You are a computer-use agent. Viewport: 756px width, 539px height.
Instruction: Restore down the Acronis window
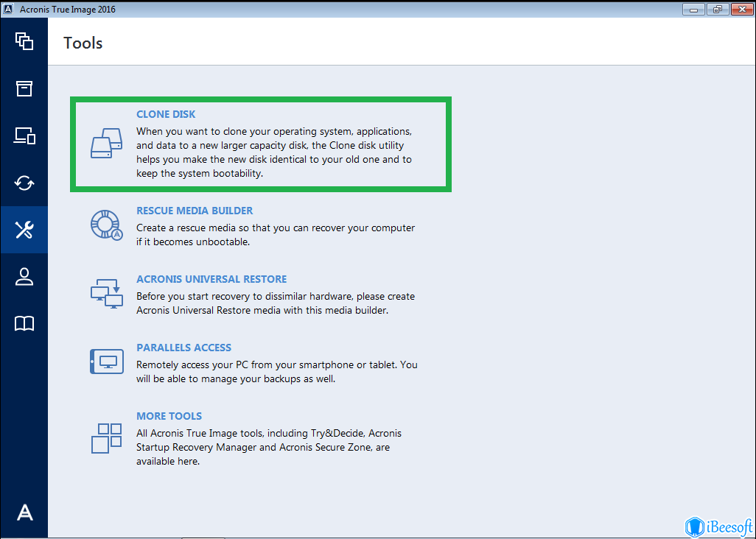coord(718,9)
